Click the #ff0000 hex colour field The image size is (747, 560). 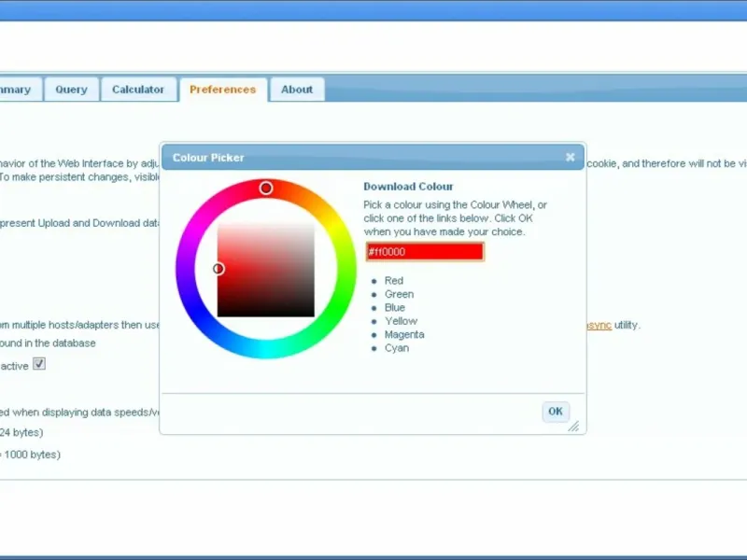pyautogui.click(x=425, y=252)
